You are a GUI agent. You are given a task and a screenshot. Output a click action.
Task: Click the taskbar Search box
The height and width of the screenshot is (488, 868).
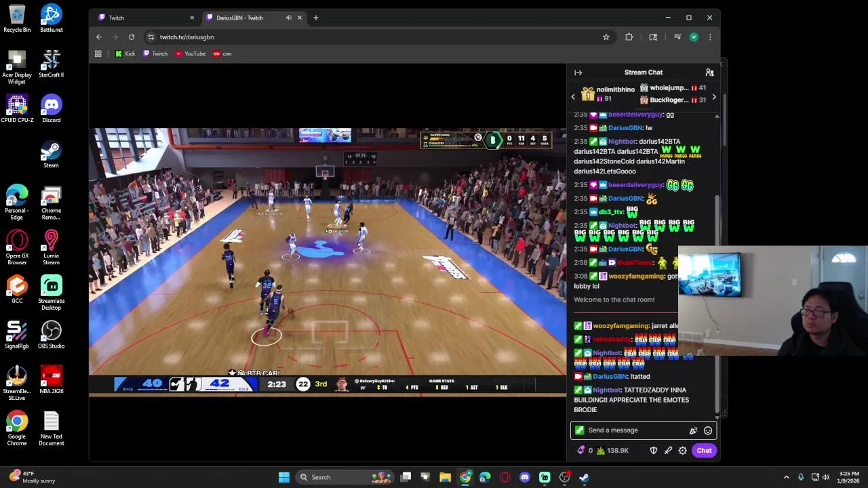click(344, 477)
